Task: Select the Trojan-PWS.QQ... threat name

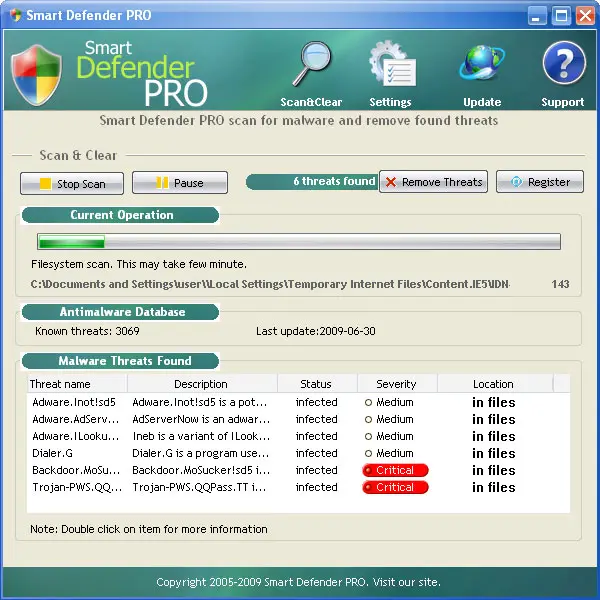Action: (77, 487)
